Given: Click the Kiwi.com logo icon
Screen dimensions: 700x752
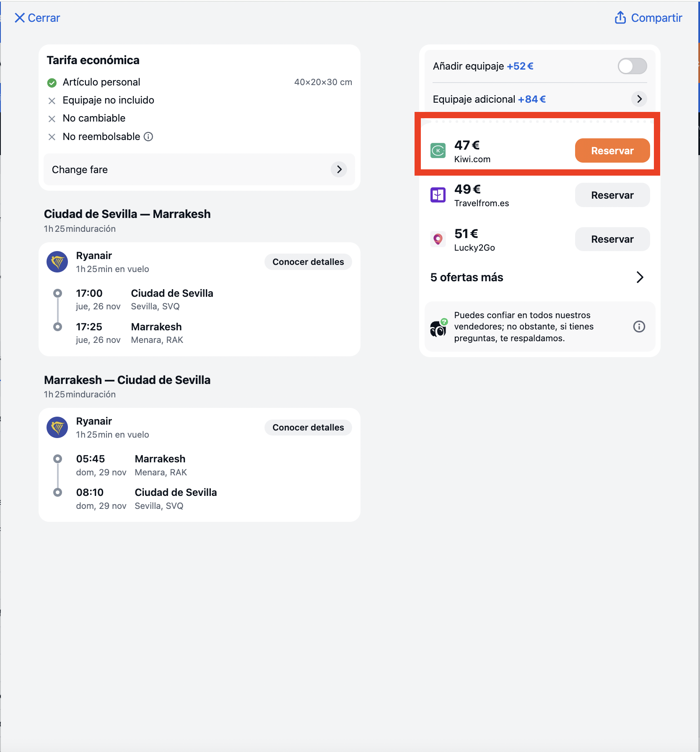Looking at the screenshot, I should point(438,150).
